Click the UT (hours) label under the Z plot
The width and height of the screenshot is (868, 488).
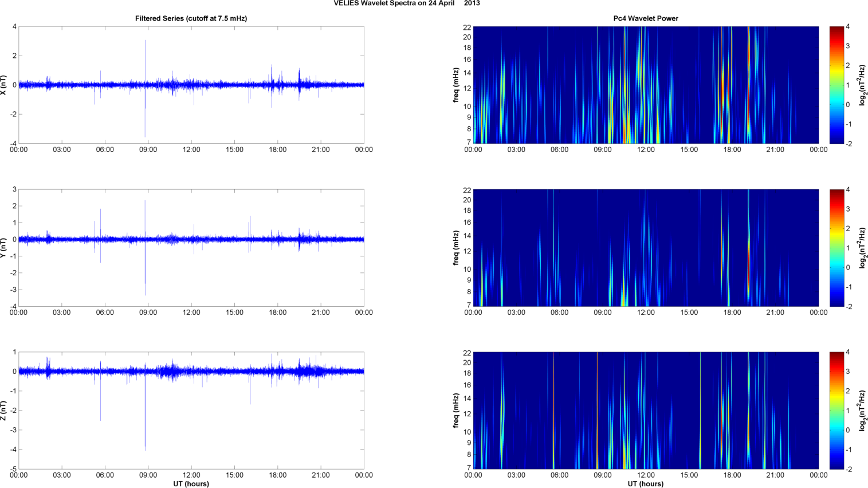click(x=191, y=484)
